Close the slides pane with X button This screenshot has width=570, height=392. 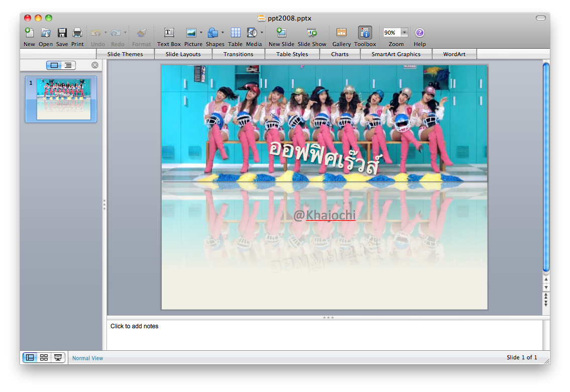coord(95,65)
